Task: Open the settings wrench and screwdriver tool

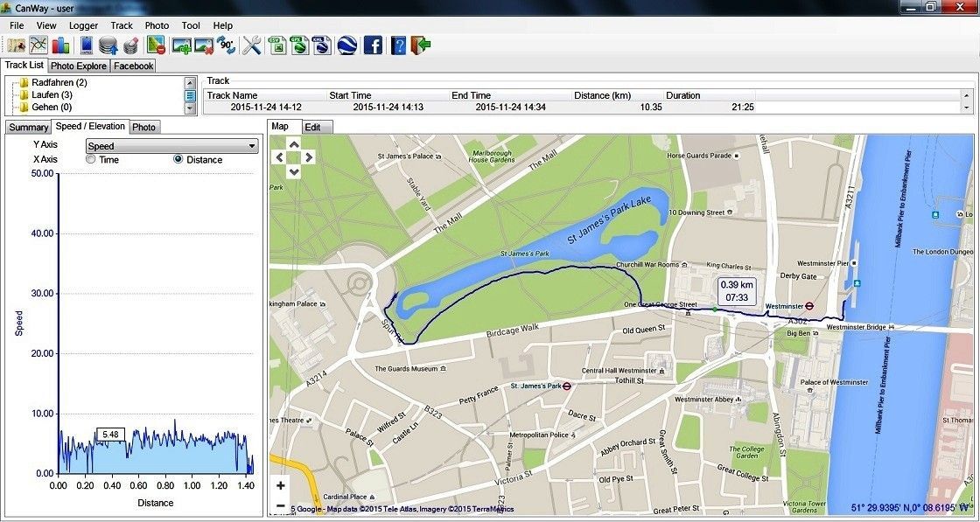Action: click(252, 45)
